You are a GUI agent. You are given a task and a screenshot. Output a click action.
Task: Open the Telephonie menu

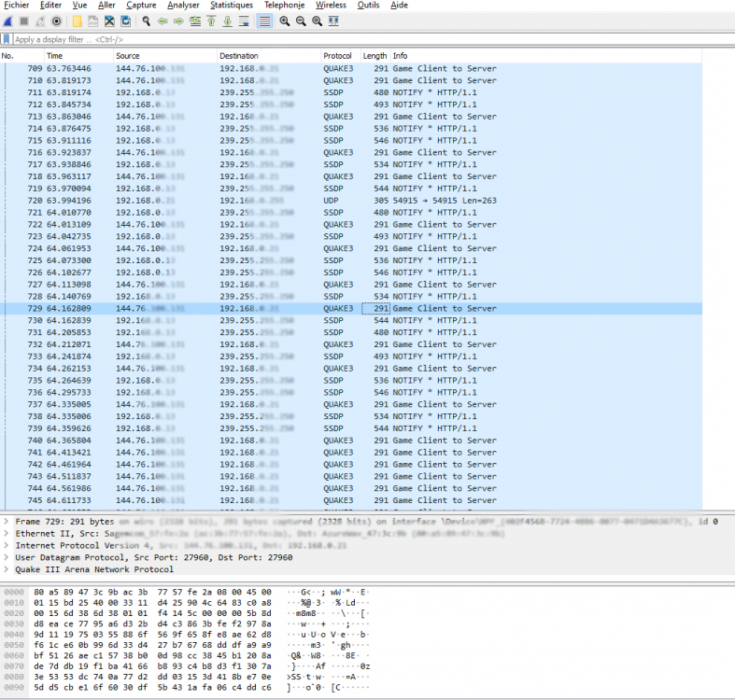[284, 6]
